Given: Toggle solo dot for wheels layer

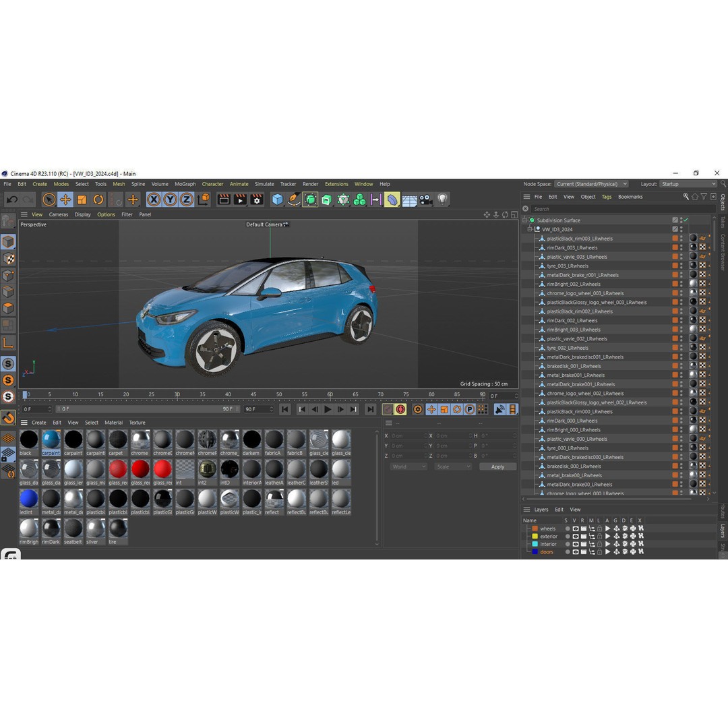Looking at the screenshot, I should pos(568,528).
